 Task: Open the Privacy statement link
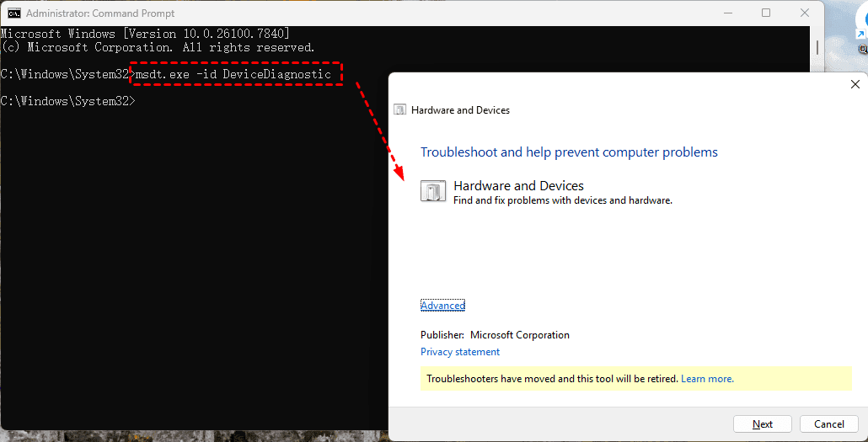(x=460, y=352)
